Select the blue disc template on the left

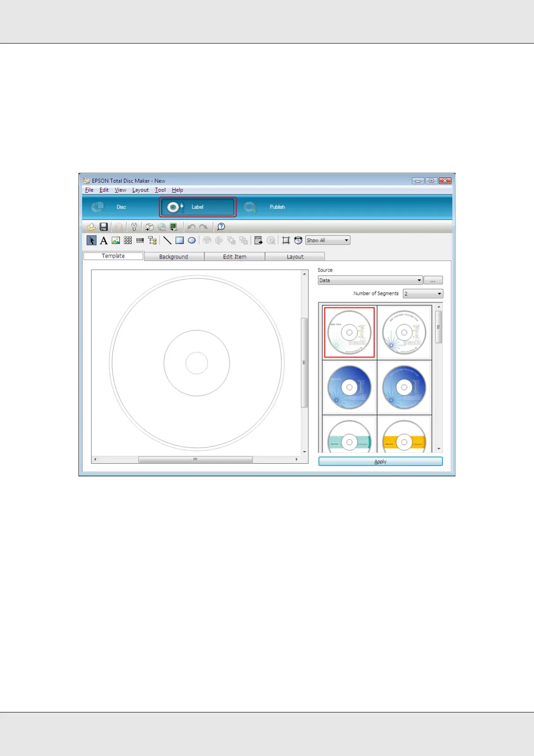(350, 387)
